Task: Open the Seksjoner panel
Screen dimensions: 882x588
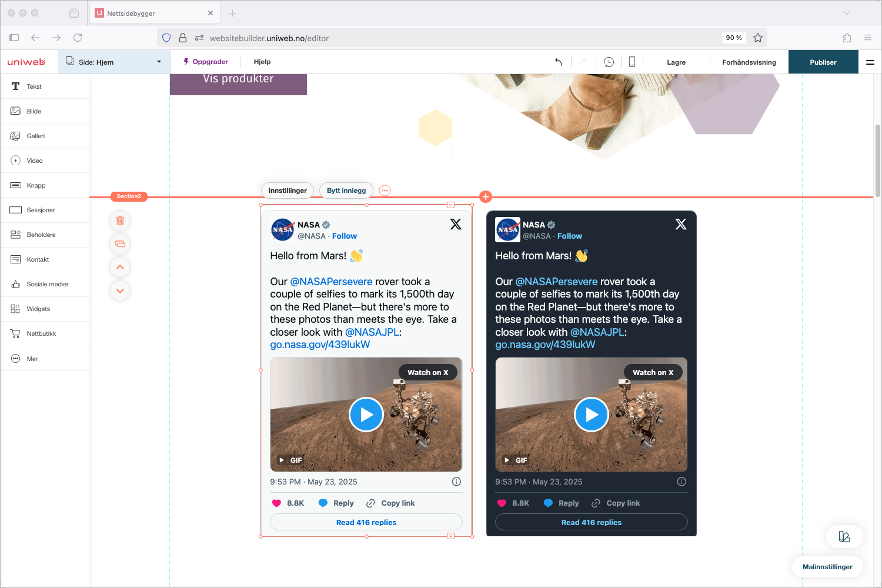Action: point(45,210)
